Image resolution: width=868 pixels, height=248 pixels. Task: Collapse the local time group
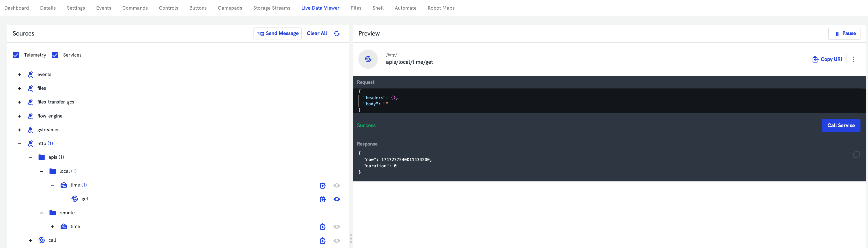click(53, 185)
